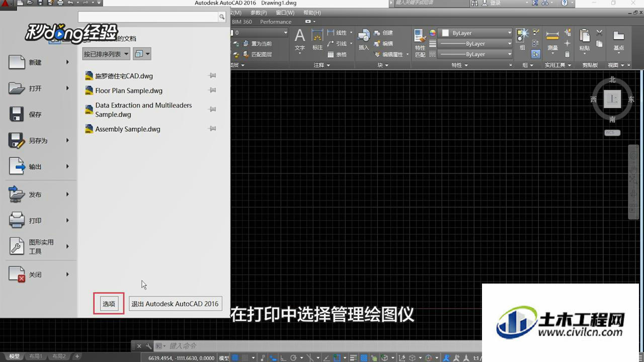
Task: Click the 测量 measure tool
Action: (552, 40)
